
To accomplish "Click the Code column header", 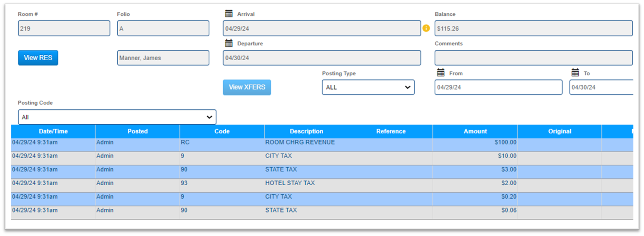I will click(x=222, y=131).
